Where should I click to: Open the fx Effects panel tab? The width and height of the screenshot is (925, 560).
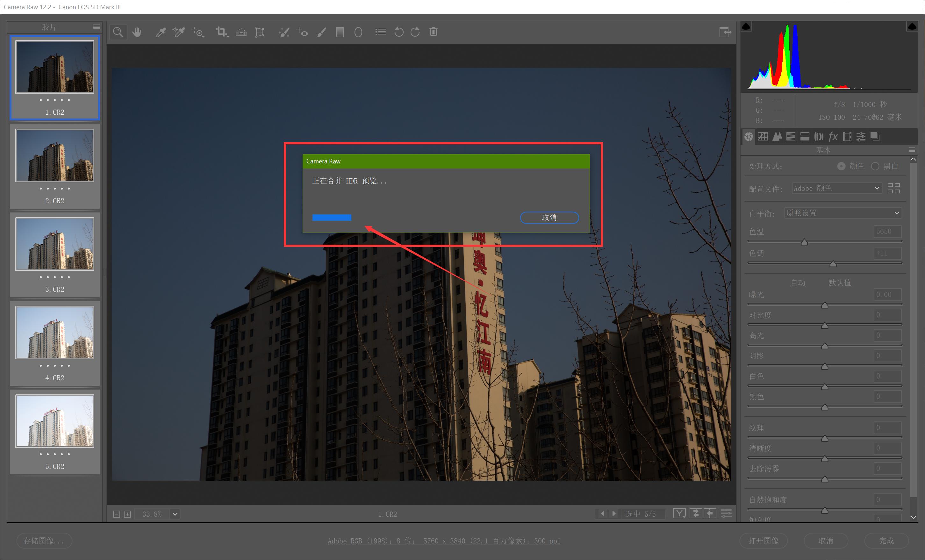833,137
